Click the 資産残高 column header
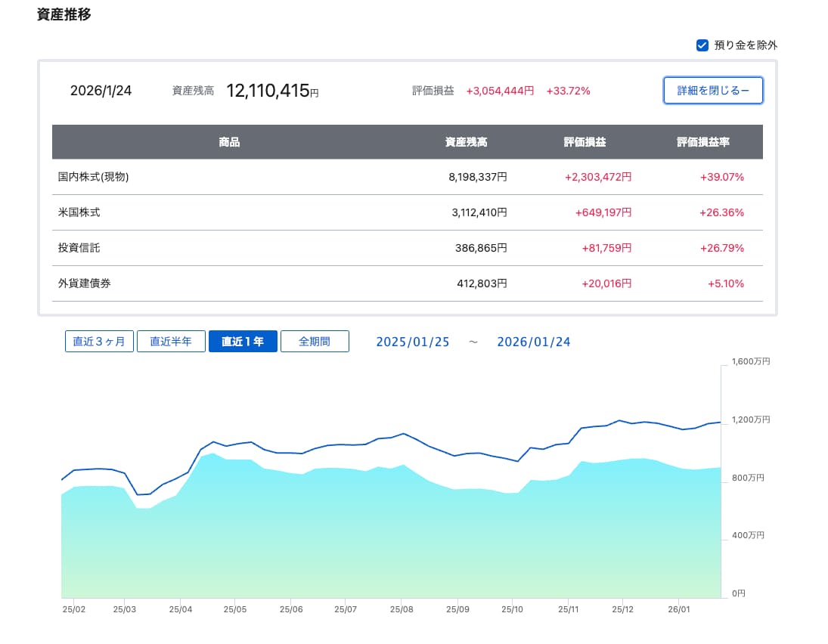Image resolution: width=828 pixels, height=644 pixels. point(466,142)
